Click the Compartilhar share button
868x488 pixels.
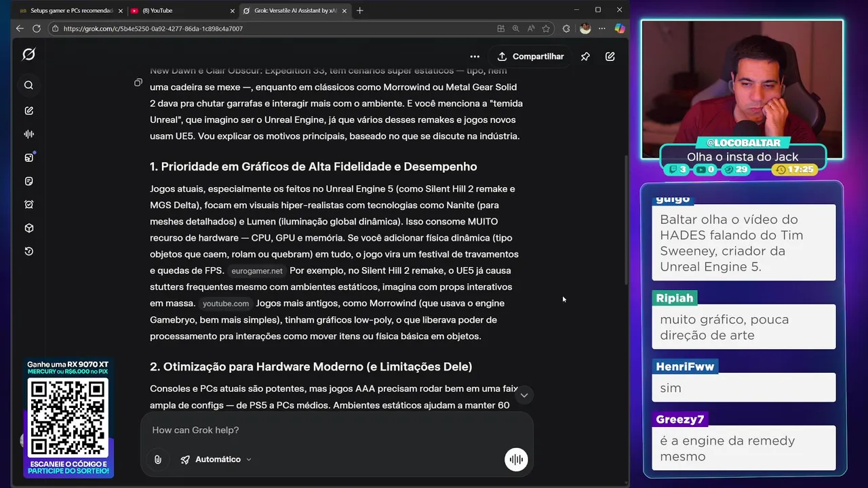(x=530, y=56)
